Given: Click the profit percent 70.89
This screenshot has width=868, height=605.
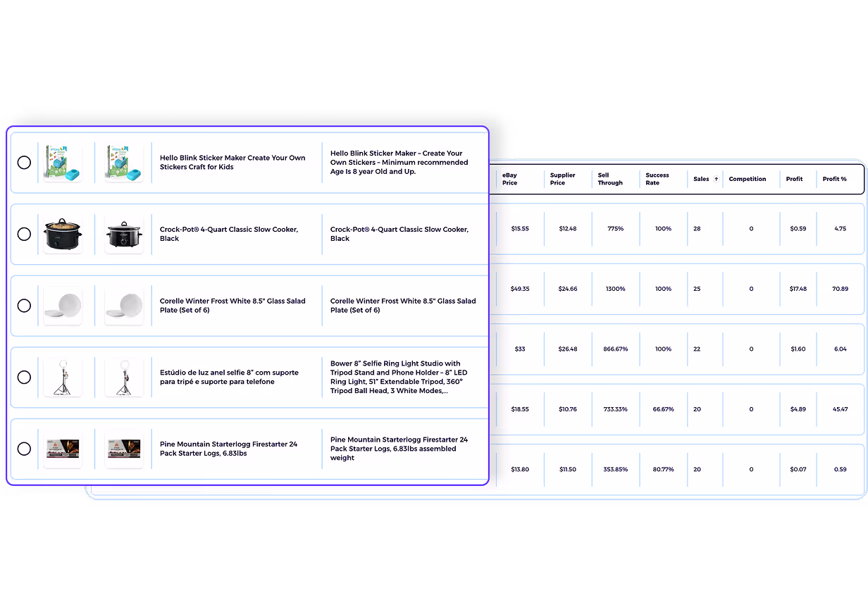Looking at the screenshot, I should coord(840,289).
